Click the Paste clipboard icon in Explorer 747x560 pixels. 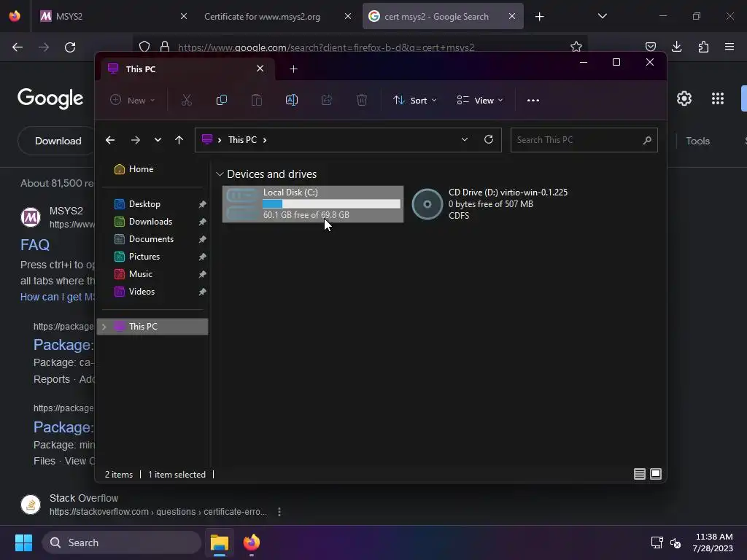coord(256,100)
